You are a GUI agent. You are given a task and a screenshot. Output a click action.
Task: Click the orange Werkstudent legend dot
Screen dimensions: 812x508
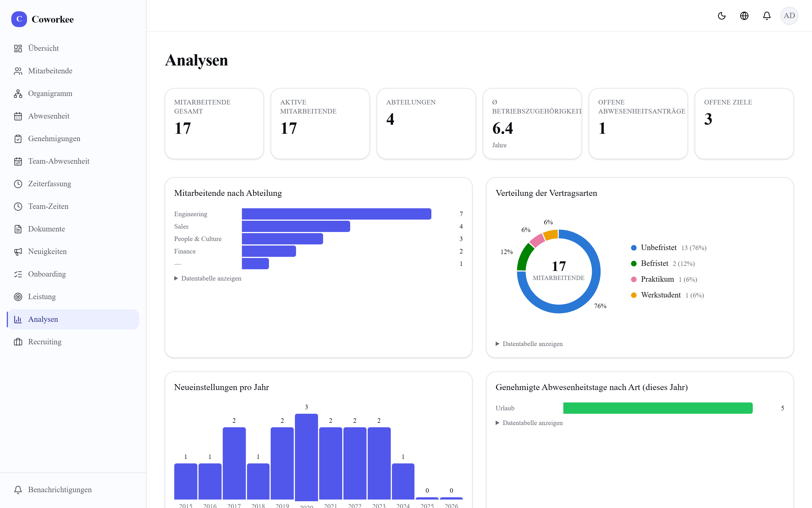click(634, 295)
